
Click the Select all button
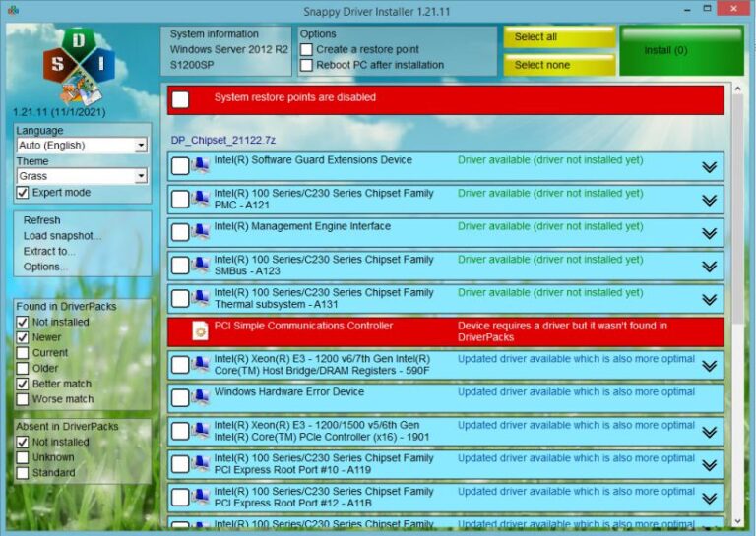tap(559, 37)
